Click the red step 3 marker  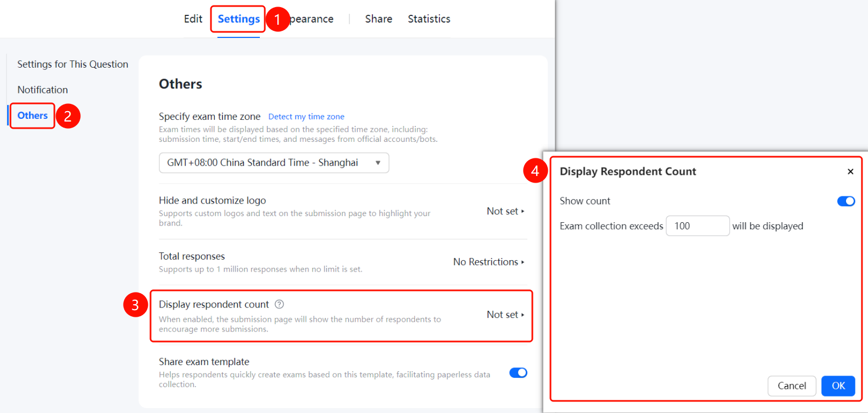tap(135, 305)
